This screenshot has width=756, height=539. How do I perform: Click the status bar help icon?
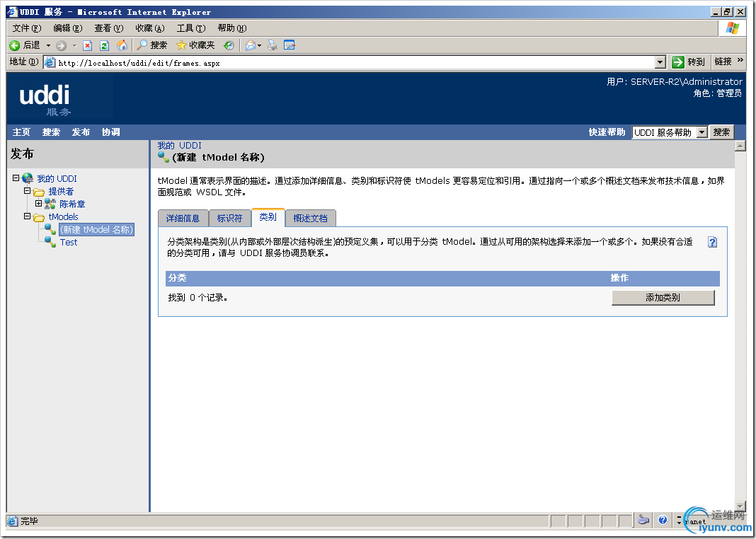pos(663,520)
